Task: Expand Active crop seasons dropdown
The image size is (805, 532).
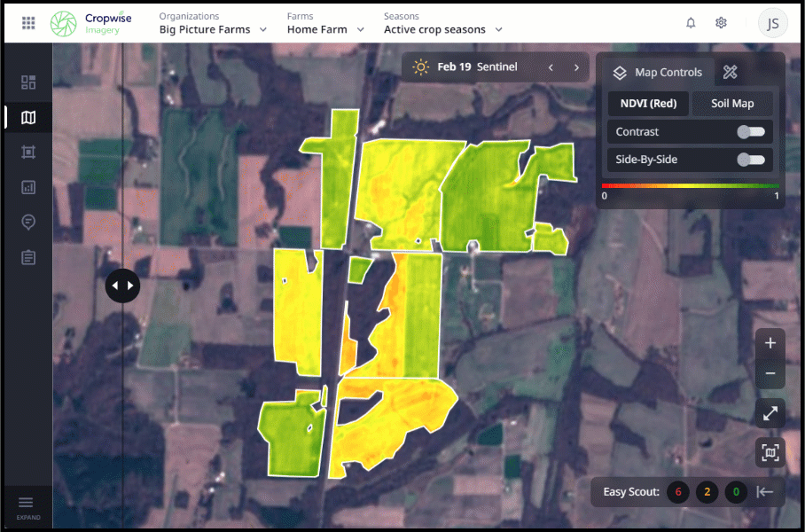Action: pos(443,29)
